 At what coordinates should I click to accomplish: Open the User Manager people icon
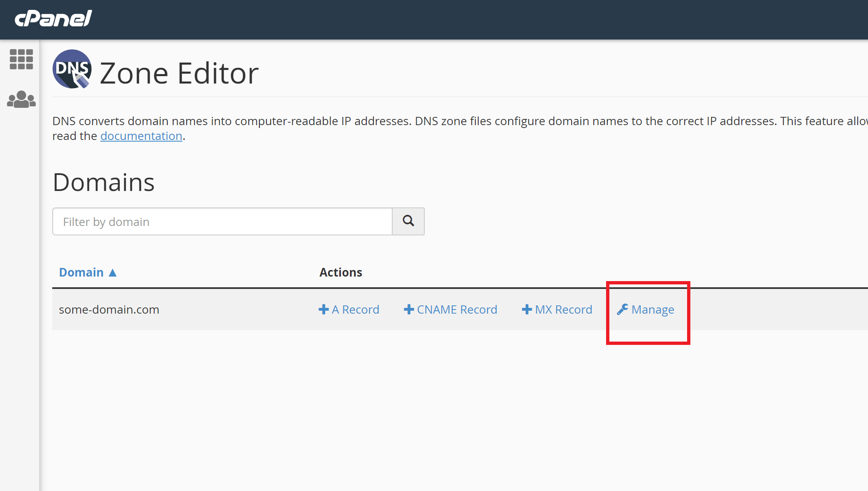21,100
